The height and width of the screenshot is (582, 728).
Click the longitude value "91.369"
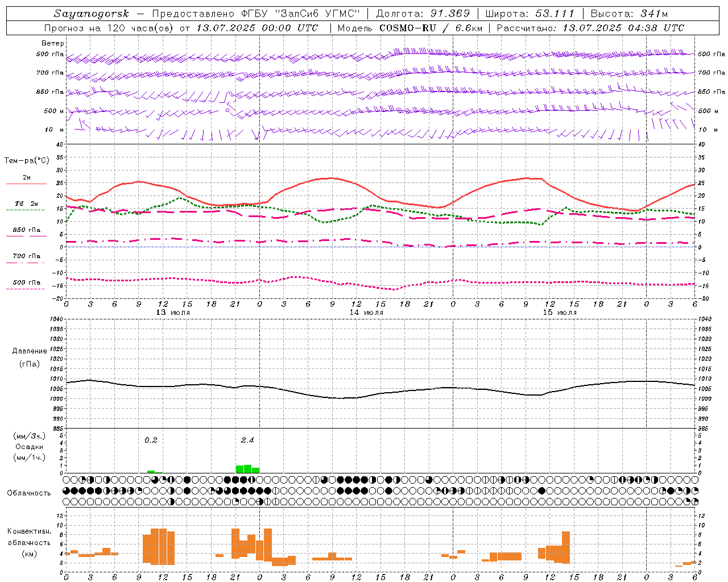450,14
